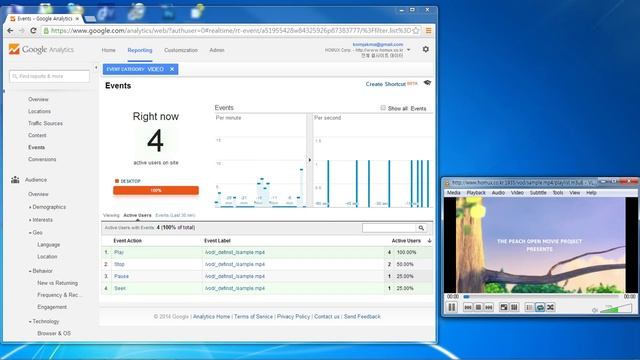The height and width of the screenshot is (360, 640).
Task: Open Content report in sidebar
Action: tap(37, 136)
